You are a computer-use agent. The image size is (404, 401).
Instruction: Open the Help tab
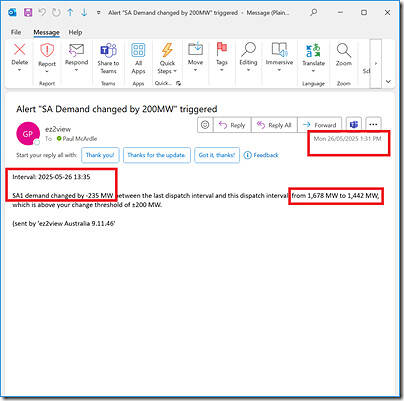75,32
